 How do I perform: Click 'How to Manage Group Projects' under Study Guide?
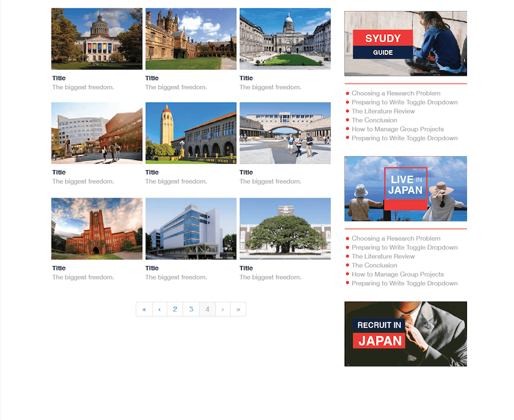(x=397, y=129)
